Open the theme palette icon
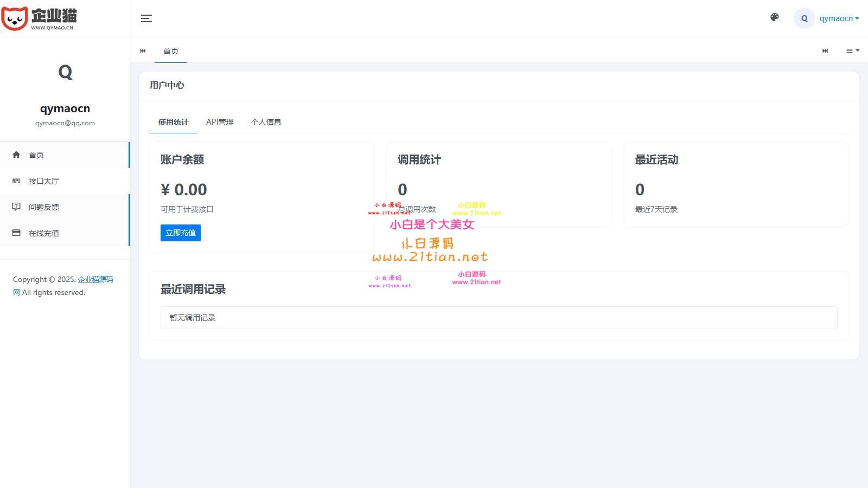The width and height of the screenshot is (868, 488). [775, 17]
